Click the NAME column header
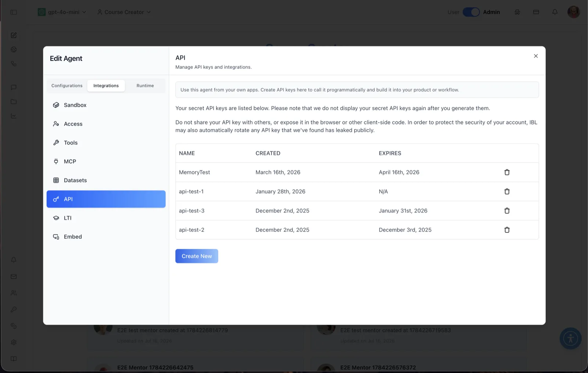The image size is (588, 373). click(187, 153)
